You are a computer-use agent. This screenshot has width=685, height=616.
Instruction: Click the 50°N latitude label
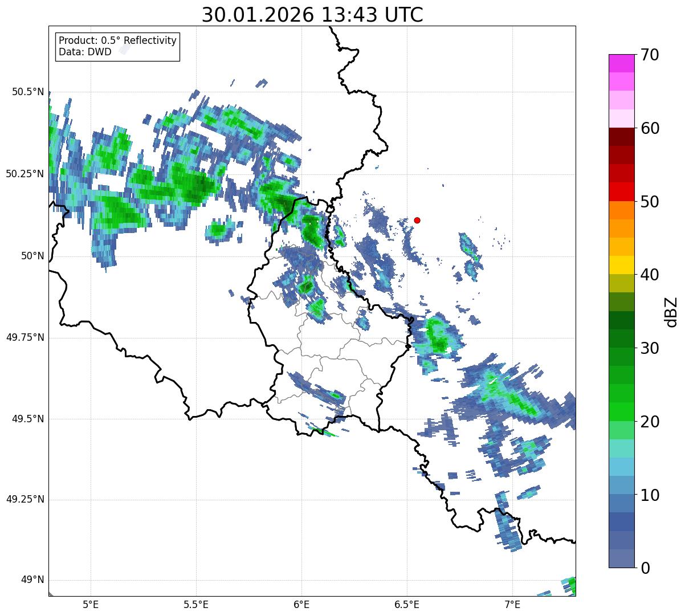(32, 256)
